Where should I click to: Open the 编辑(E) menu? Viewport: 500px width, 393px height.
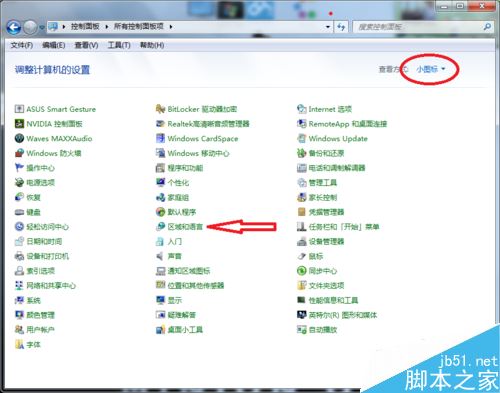click(54, 45)
